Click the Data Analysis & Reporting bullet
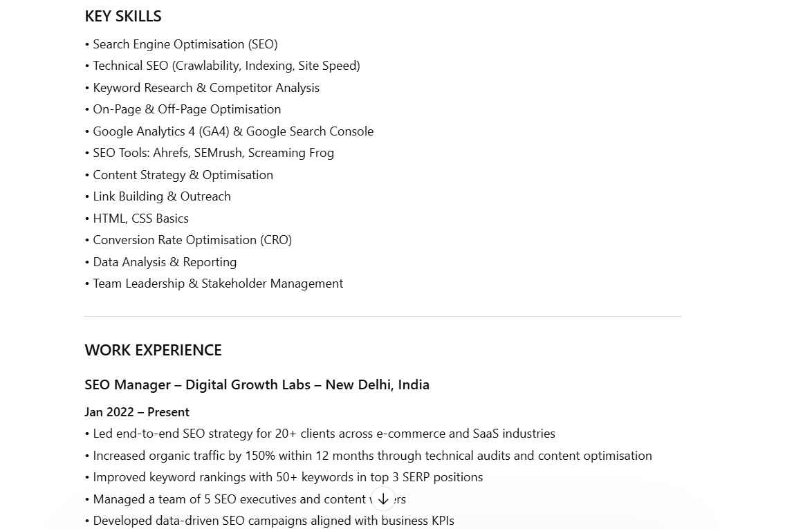812x529 pixels. (x=165, y=262)
